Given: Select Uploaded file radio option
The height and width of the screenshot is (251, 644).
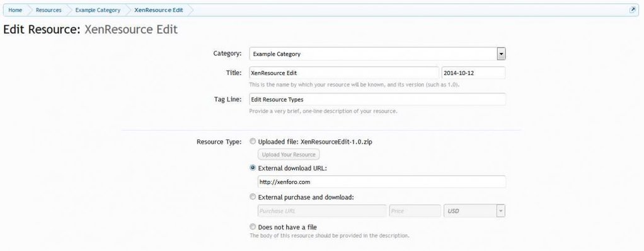Looking at the screenshot, I should (253, 142).
